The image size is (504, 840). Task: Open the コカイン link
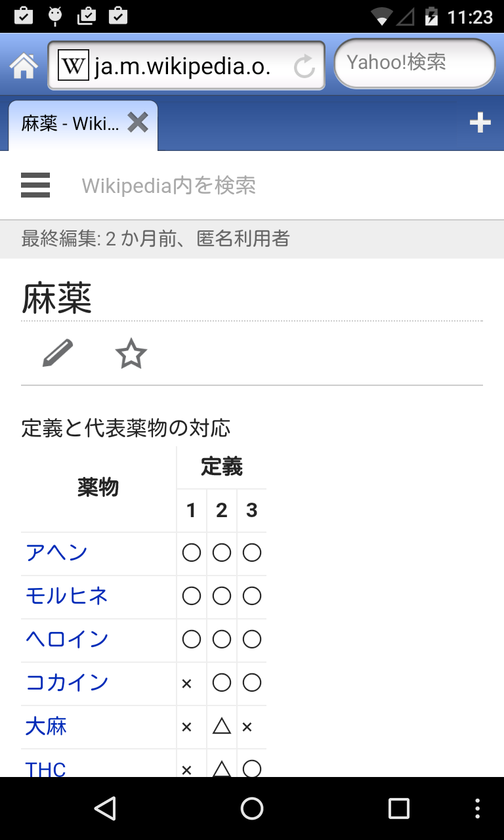click(x=67, y=683)
